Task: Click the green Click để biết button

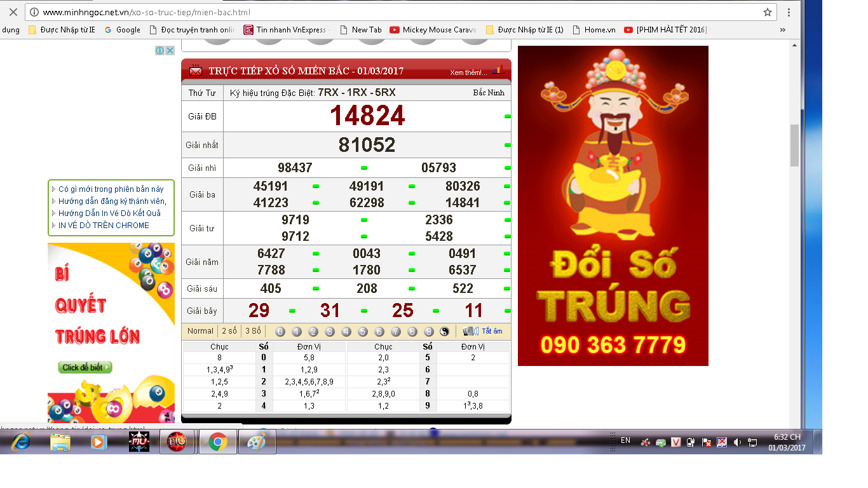Action: tap(85, 367)
